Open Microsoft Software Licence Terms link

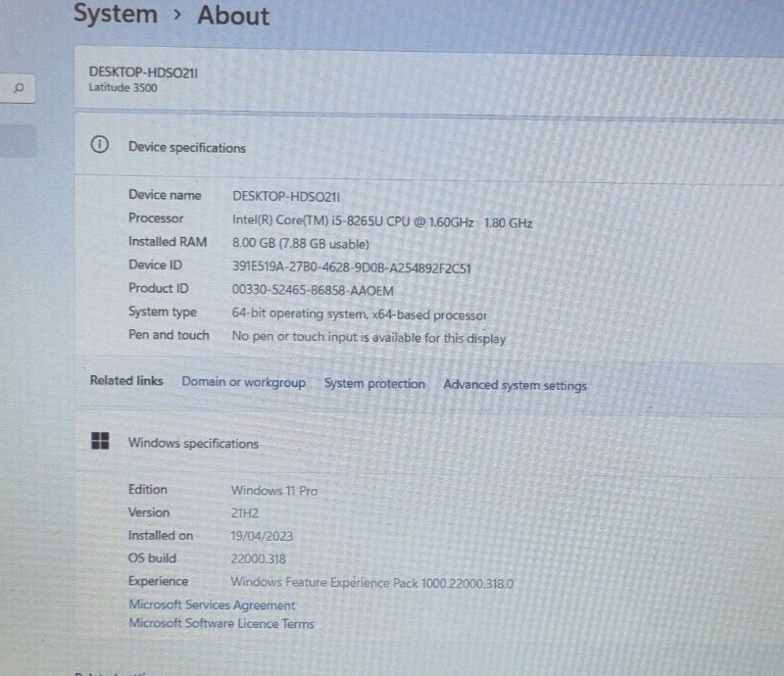point(221,623)
